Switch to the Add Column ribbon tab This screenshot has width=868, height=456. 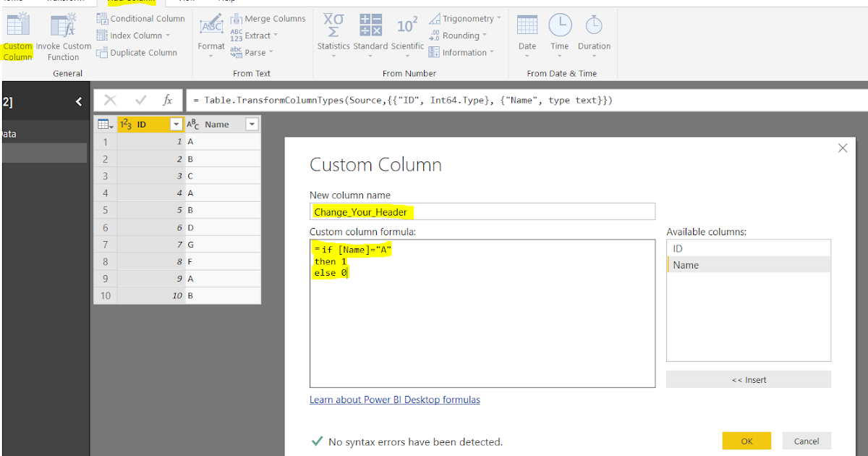(132, 2)
